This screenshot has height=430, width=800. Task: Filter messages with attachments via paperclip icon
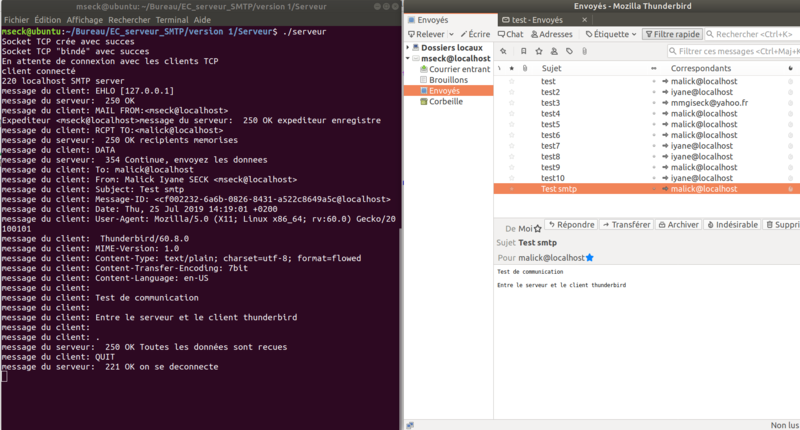[x=584, y=50]
